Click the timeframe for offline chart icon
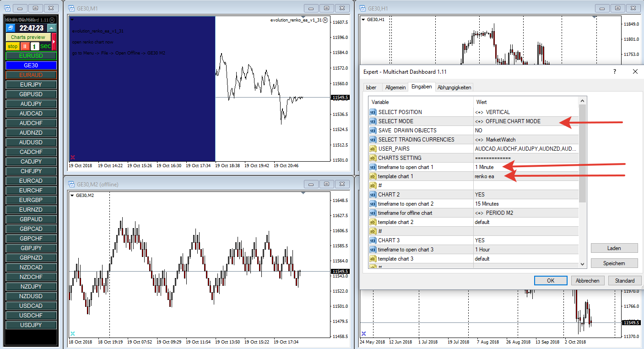644x349 pixels. 373,213
